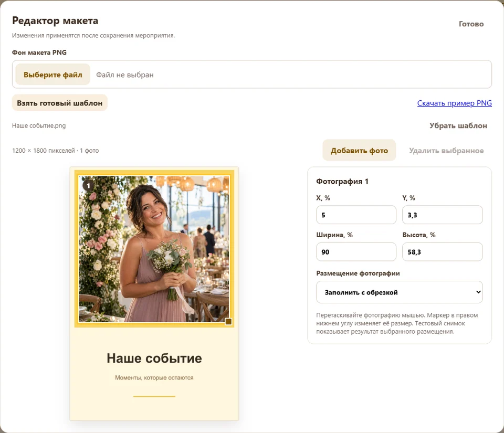Click the Наше событие.png file name
504x433 pixels.
coord(39,125)
